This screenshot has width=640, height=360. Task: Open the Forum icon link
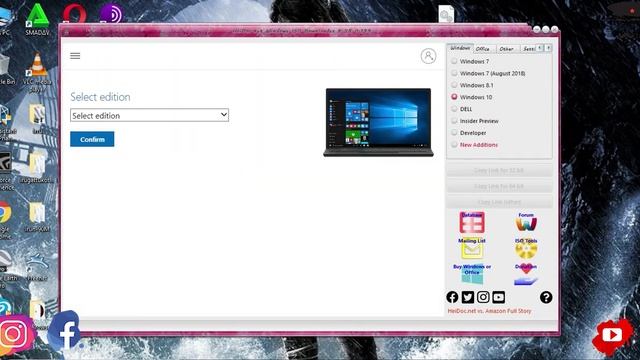(526, 222)
